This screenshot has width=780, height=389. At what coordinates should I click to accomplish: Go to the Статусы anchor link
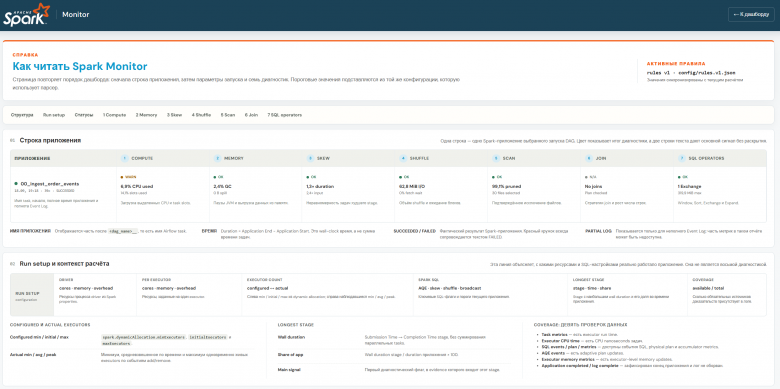pos(84,115)
